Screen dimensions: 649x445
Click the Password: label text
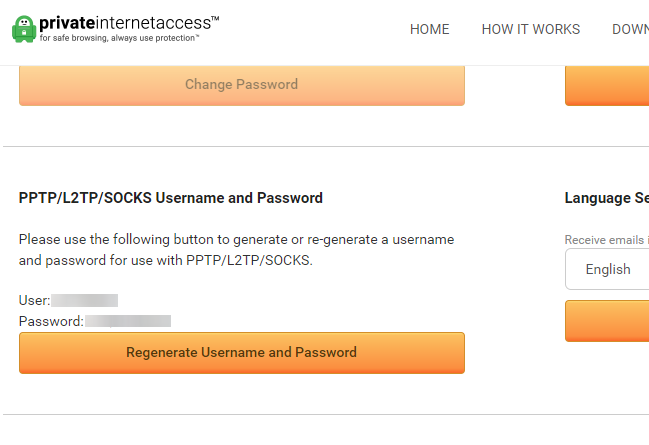click(x=51, y=321)
